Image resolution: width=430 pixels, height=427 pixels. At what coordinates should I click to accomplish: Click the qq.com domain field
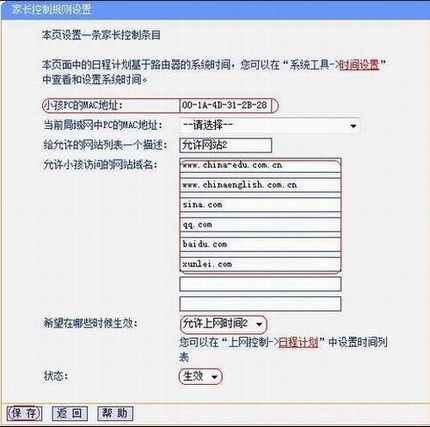point(260,225)
